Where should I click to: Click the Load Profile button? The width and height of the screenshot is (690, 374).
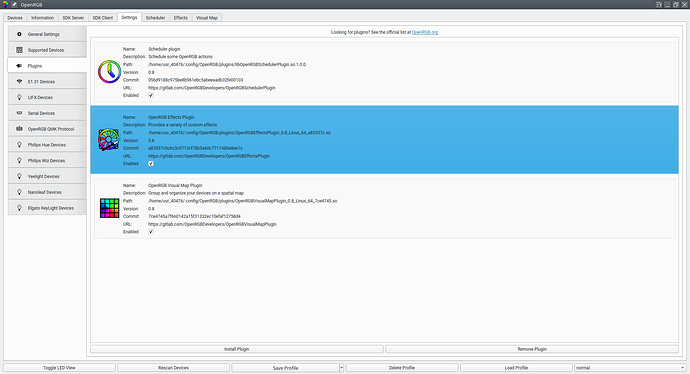pos(516,367)
